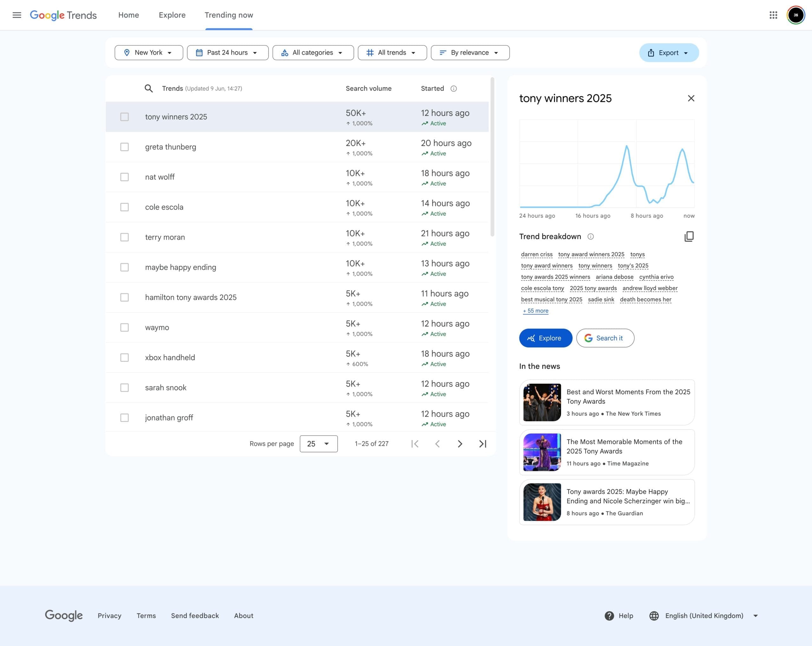The width and height of the screenshot is (812, 646).
Task: Click the info icon beside Trend breakdown
Action: [x=591, y=237]
